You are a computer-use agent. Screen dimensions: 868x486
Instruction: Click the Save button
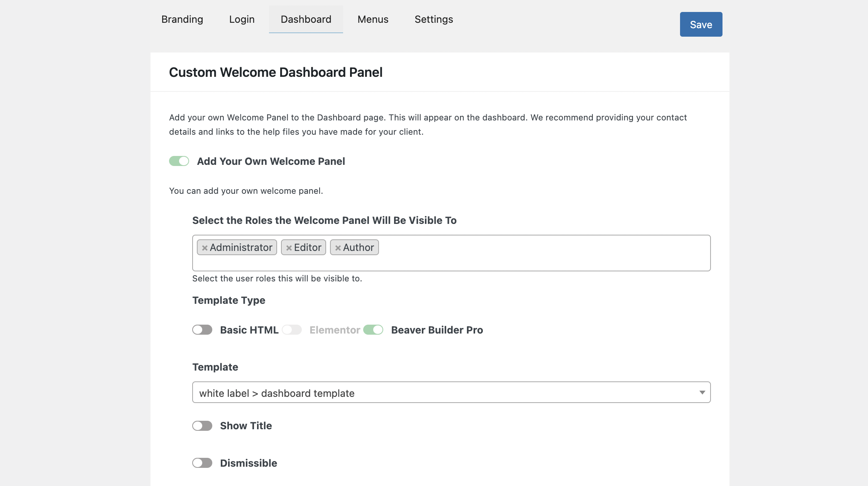(701, 24)
